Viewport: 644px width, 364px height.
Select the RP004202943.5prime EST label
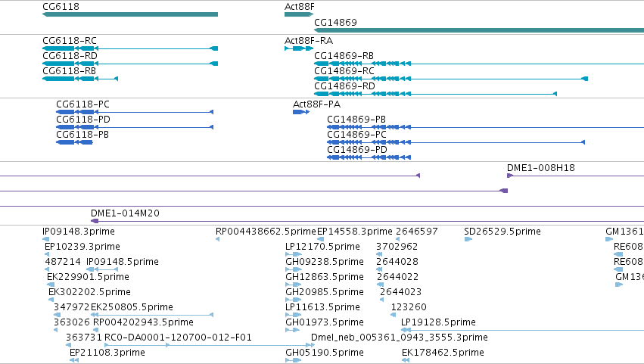coord(143,322)
